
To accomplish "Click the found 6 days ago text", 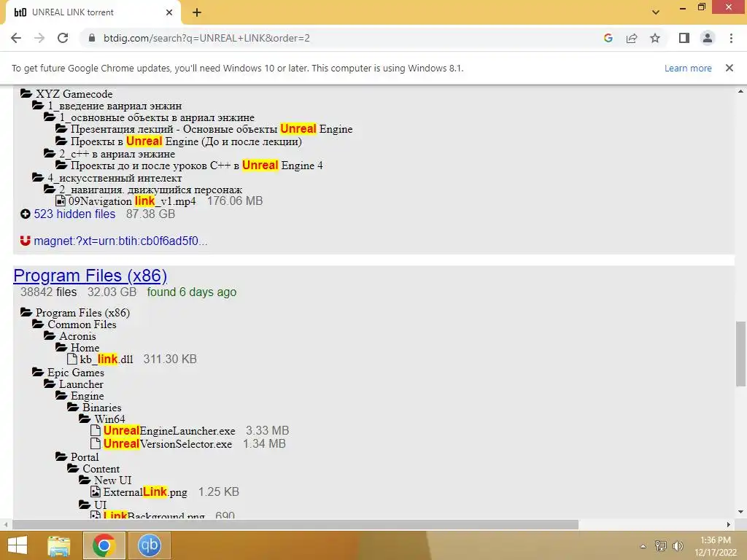I will (192, 292).
